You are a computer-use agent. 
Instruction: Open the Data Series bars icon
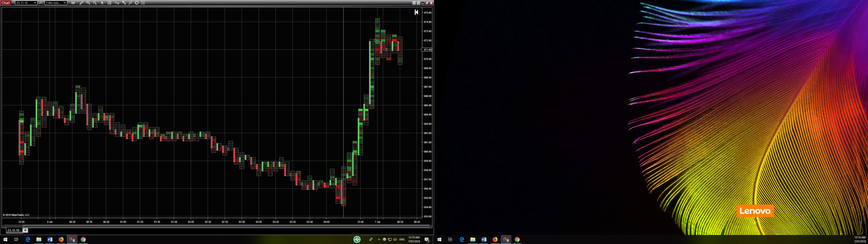117,3
